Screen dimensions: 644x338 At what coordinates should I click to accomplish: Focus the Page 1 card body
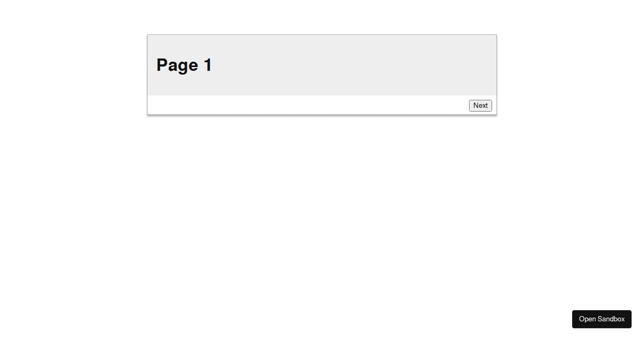(322, 65)
